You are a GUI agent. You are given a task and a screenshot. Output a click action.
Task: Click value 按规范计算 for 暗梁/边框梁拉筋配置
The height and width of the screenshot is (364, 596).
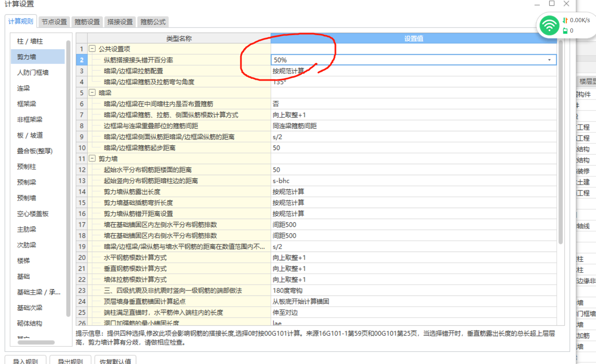[288, 71]
